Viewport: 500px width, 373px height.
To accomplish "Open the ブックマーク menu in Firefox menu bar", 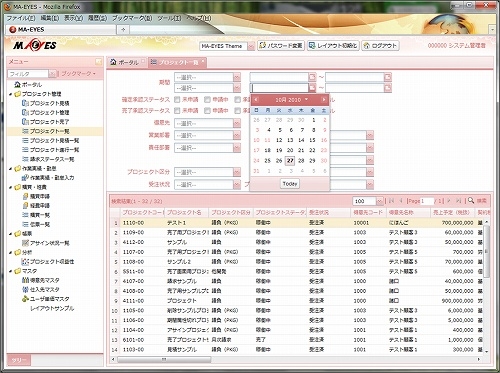I will coord(132,18).
